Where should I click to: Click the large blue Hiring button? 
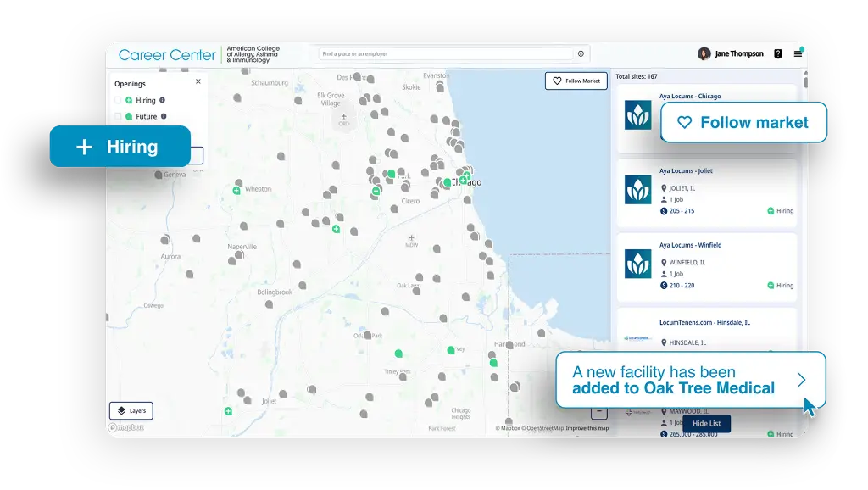120,146
